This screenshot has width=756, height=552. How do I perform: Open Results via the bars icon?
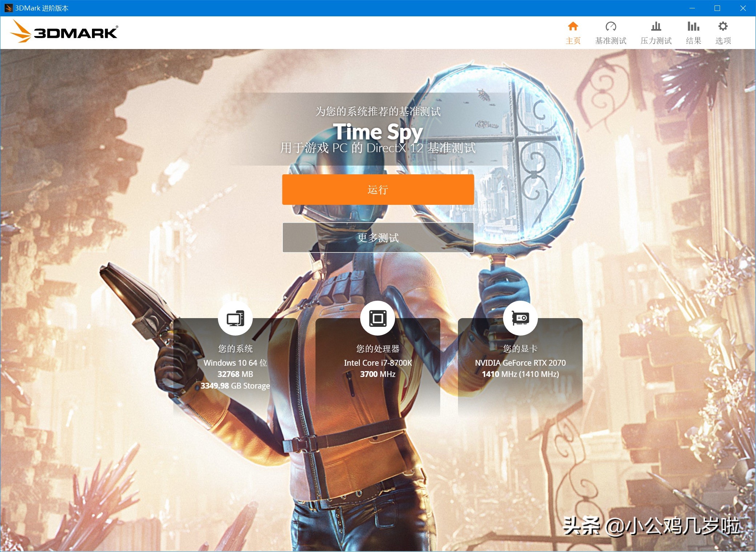pos(693,27)
